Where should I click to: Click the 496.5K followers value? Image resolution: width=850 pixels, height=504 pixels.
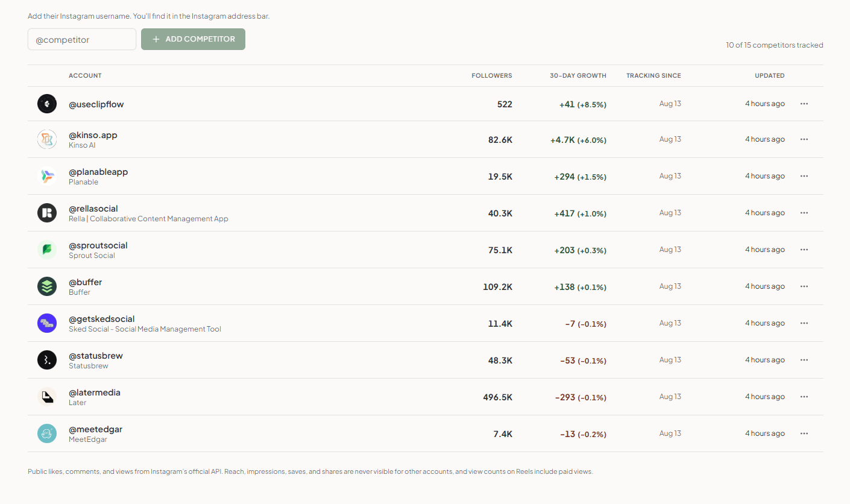[498, 397]
